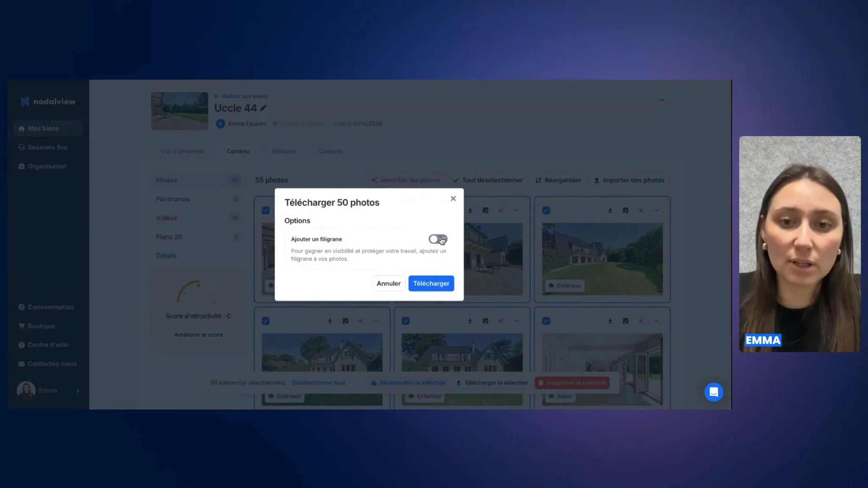Edit the Salon photo

pyautogui.click(x=626, y=321)
